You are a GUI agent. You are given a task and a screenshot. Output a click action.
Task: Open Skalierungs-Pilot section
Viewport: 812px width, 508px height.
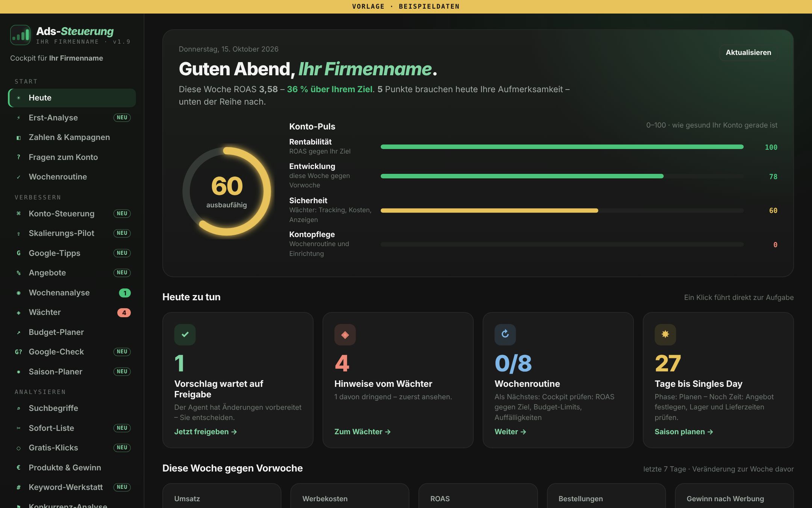click(72, 233)
